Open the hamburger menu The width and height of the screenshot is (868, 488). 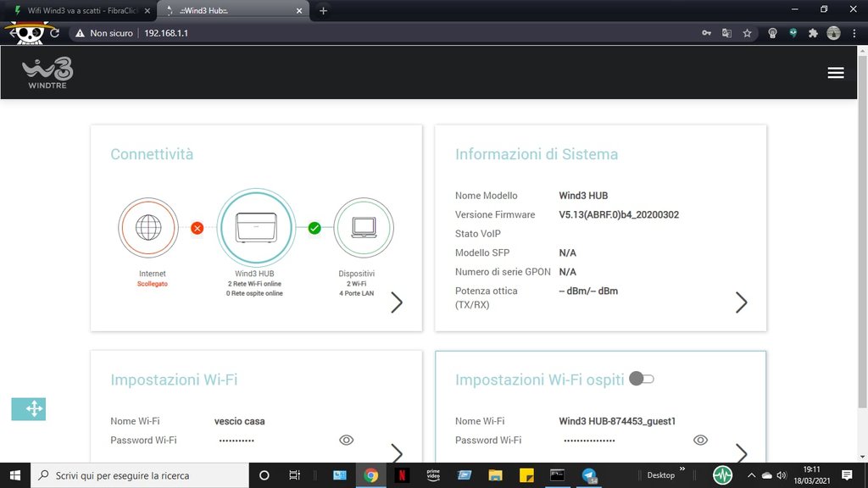pos(835,73)
